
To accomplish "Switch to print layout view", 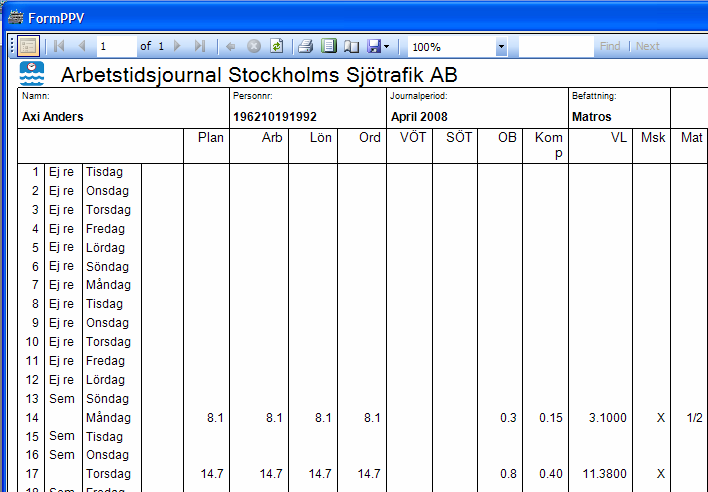I will [329, 46].
